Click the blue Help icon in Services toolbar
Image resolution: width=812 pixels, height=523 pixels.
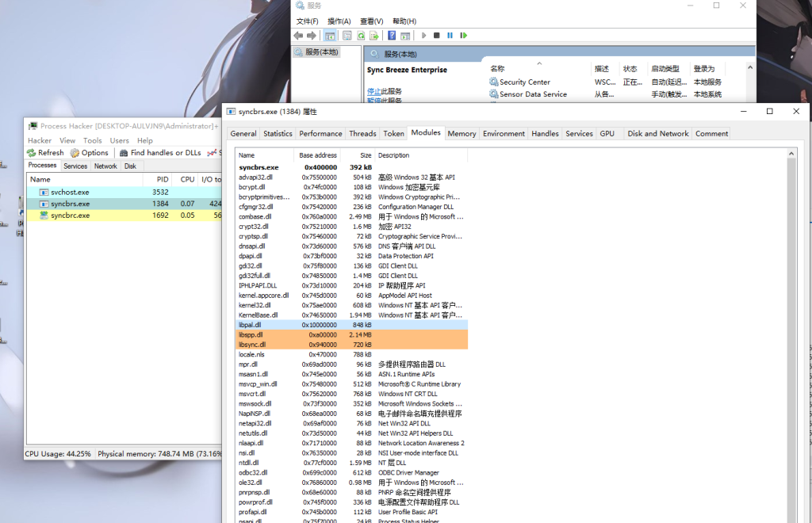392,36
